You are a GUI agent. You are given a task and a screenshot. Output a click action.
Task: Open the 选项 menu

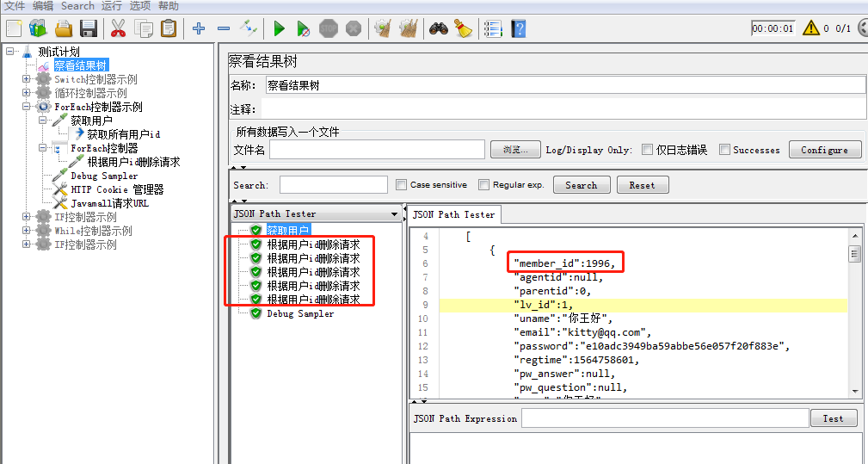coord(139,6)
